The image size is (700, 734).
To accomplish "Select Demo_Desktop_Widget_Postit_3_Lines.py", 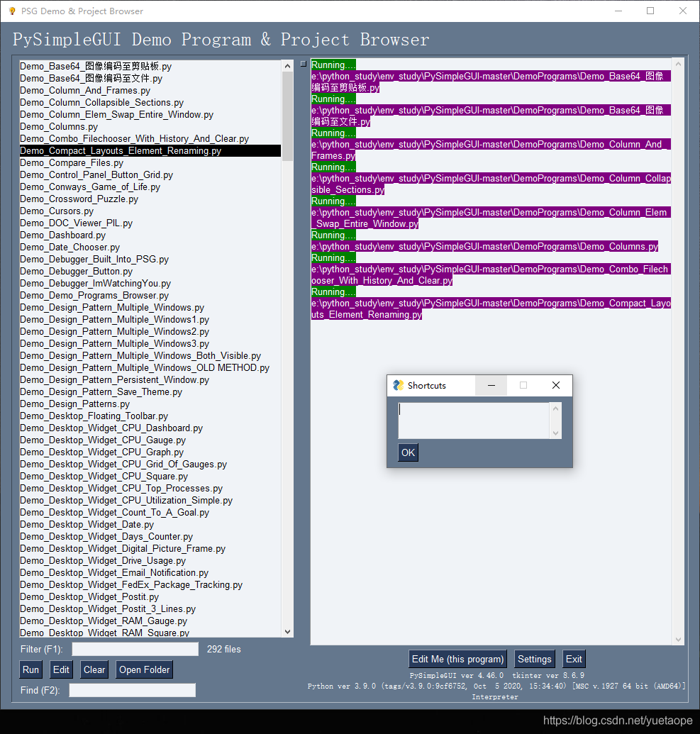I will coord(150,609).
